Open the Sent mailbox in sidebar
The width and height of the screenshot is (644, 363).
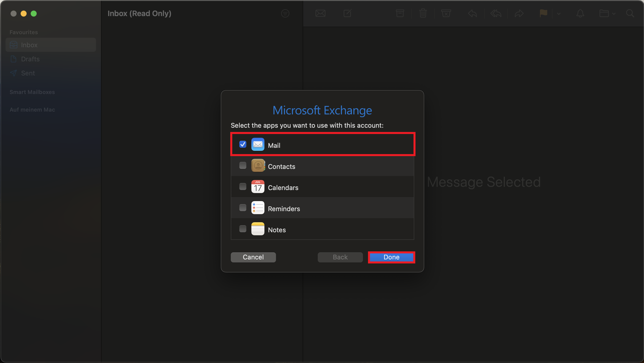pos(28,73)
